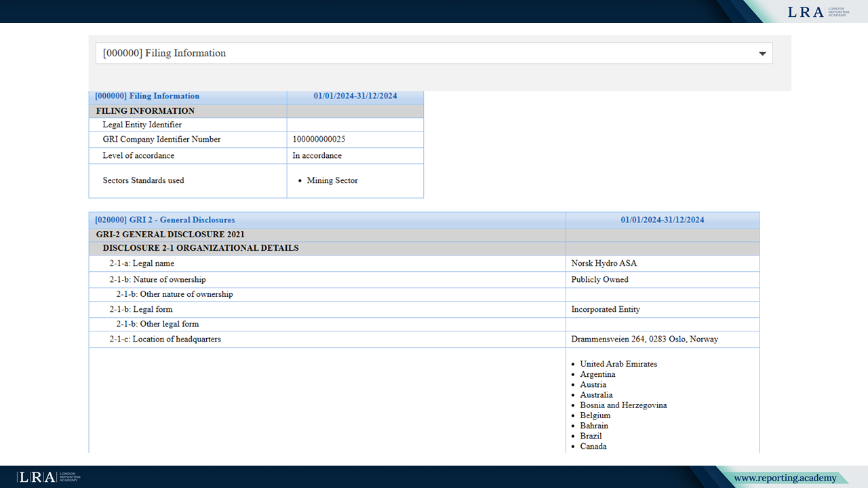Click the "Legal Entity Identifier" row label
The width and height of the screenshot is (868, 488).
click(142, 125)
